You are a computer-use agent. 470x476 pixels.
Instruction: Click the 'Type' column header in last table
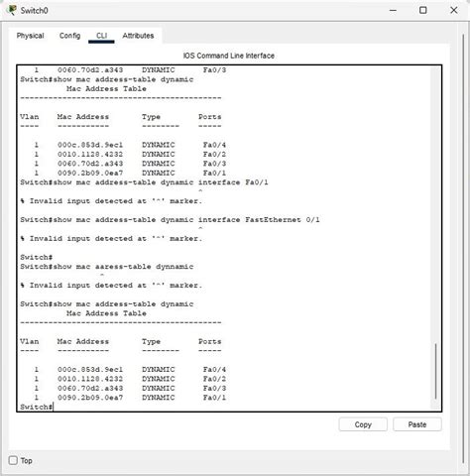coord(151,341)
